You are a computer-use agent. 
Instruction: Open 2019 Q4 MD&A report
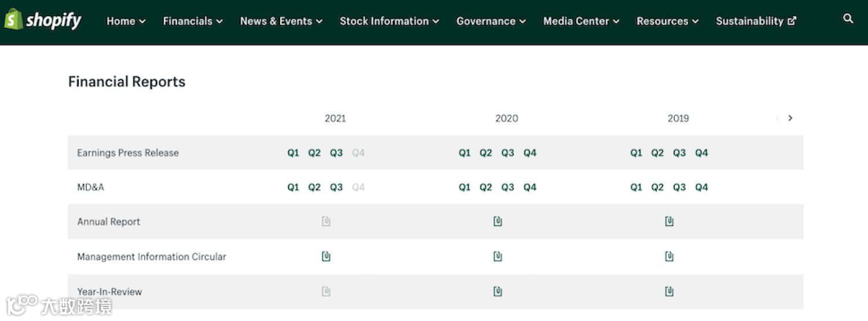coord(702,187)
